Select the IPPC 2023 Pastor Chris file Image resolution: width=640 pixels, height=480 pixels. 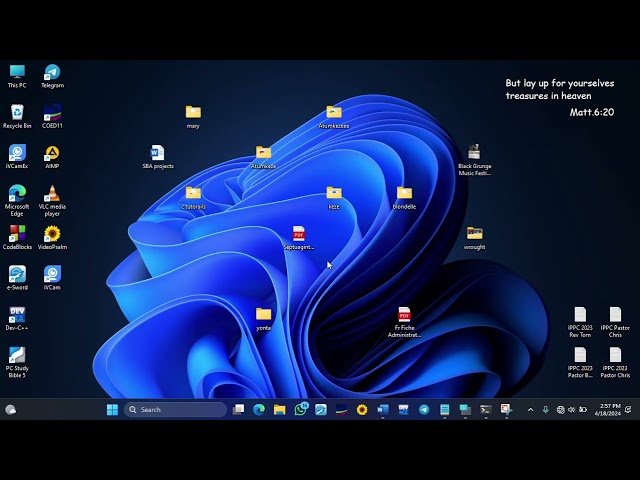click(x=615, y=362)
